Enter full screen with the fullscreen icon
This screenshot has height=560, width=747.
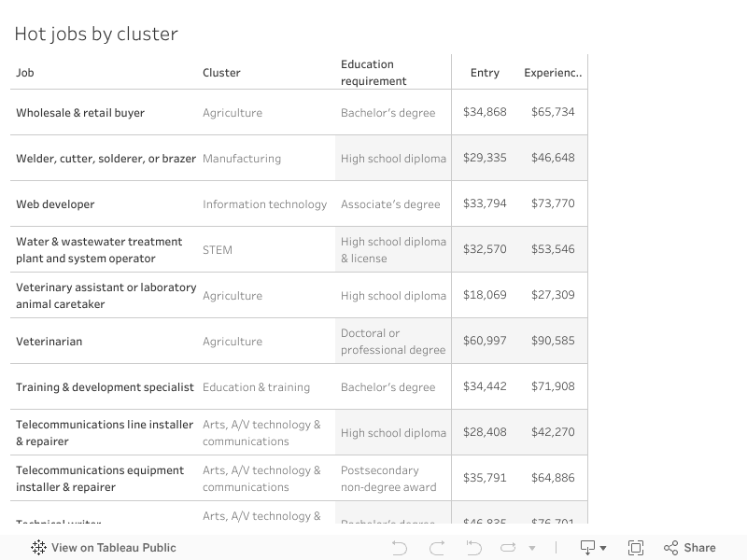(x=636, y=548)
